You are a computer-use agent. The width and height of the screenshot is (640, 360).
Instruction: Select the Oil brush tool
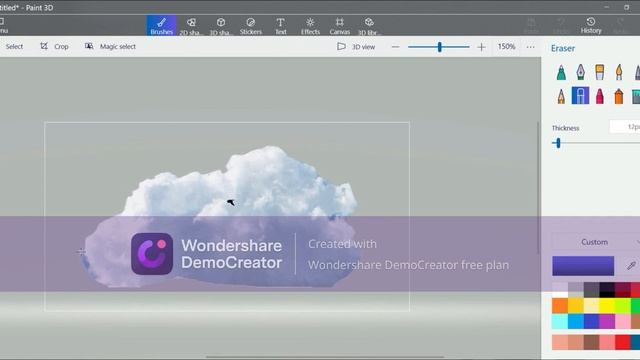coord(600,72)
